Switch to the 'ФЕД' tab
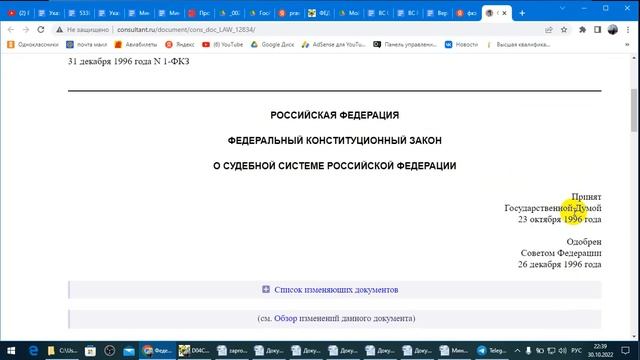Image resolution: width=640 pixels, height=360 pixels. pos(319,13)
